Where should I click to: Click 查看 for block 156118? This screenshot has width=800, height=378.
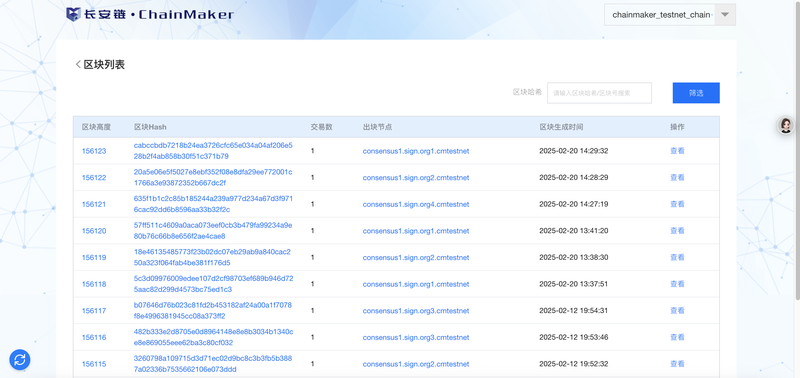(677, 284)
